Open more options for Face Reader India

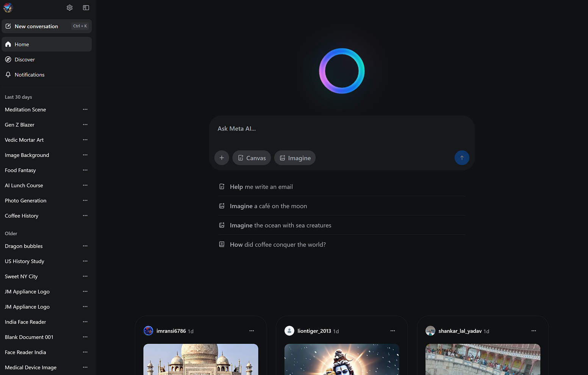pos(85,352)
